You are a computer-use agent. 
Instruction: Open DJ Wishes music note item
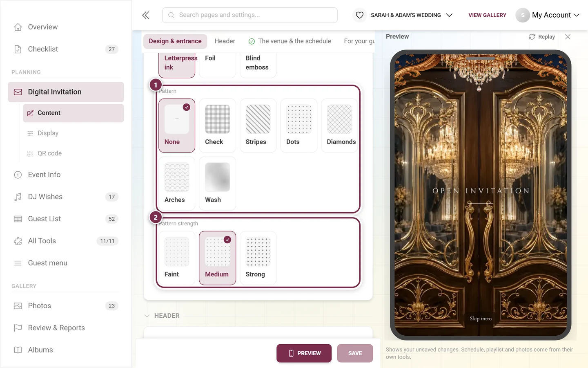66,197
